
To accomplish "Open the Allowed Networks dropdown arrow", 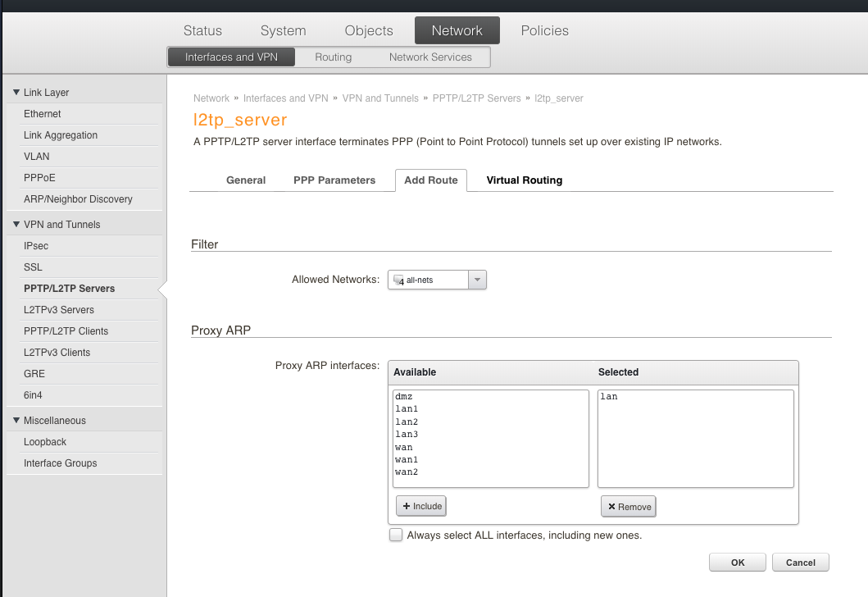I will point(478,280).
